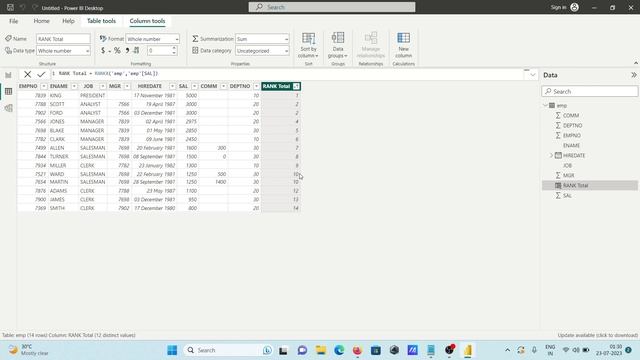The width and height of the screenshot is (640, 360).
Task: Switch to Table view in left sidebar
Action: (8, 91)
